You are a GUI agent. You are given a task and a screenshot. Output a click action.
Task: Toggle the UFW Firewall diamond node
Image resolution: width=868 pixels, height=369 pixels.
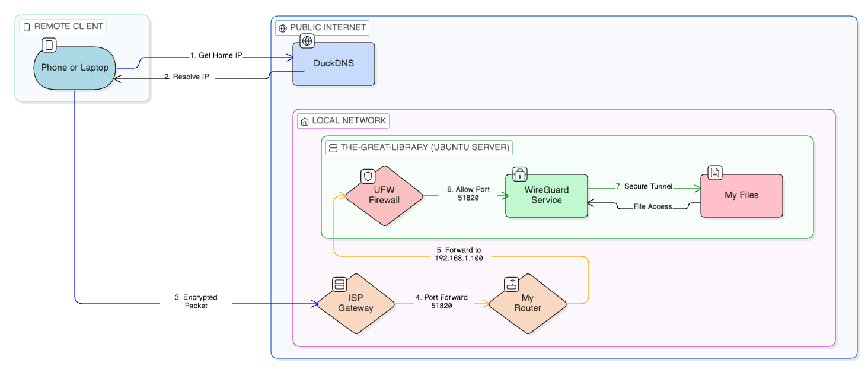[384, 196]
